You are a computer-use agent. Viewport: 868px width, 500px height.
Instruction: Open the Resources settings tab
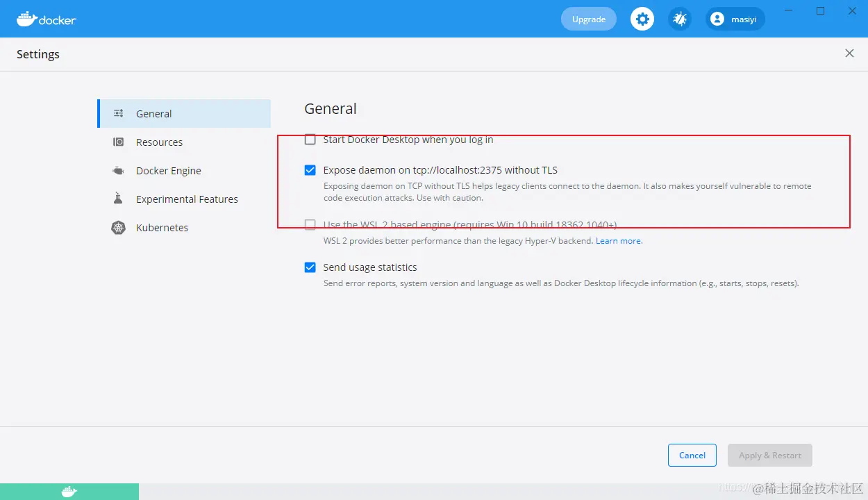(x=184, y=142)
